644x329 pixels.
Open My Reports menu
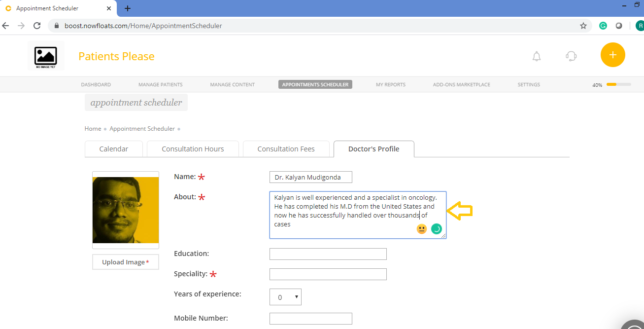point(391,85)
